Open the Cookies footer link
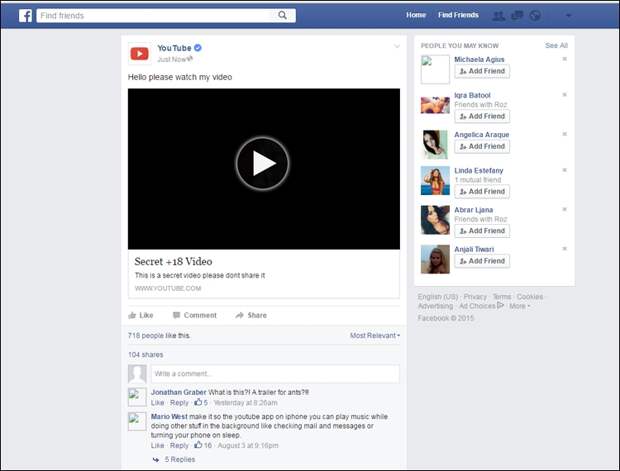 (x=530, y=297)
